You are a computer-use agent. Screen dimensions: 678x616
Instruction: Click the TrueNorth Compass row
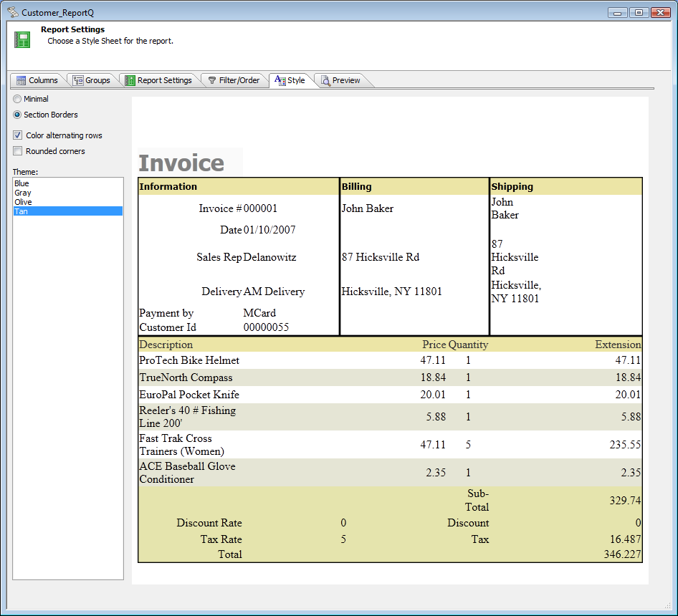point(390,377)
